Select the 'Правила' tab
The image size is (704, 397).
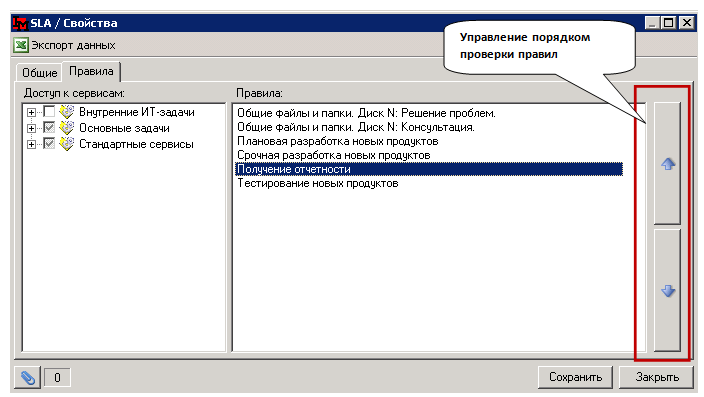pyautogui.click(x=91, y=71)
